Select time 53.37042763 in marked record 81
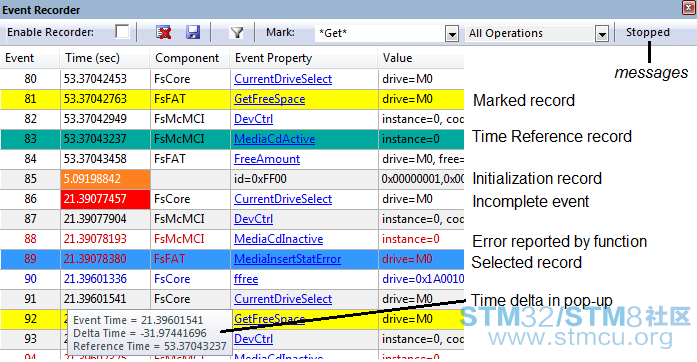The width and height of the screenshot is (697, 362). [95, 99]
